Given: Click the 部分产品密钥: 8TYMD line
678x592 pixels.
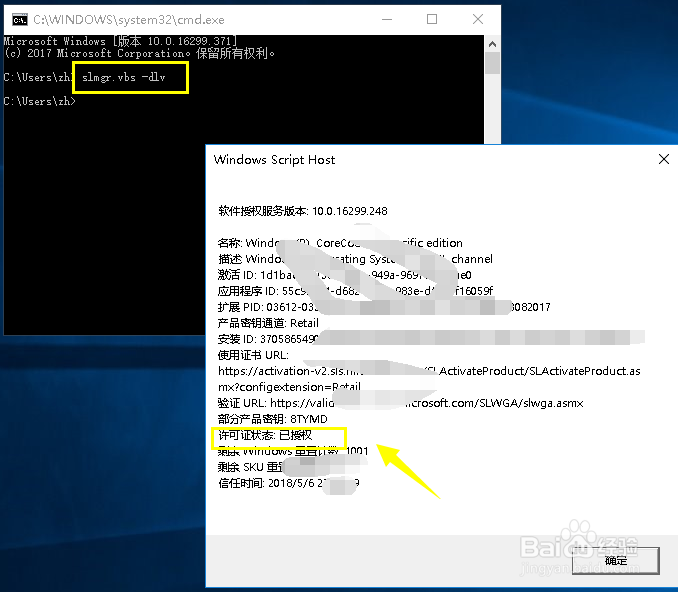Looking at the screenshot, I should 273,419.
